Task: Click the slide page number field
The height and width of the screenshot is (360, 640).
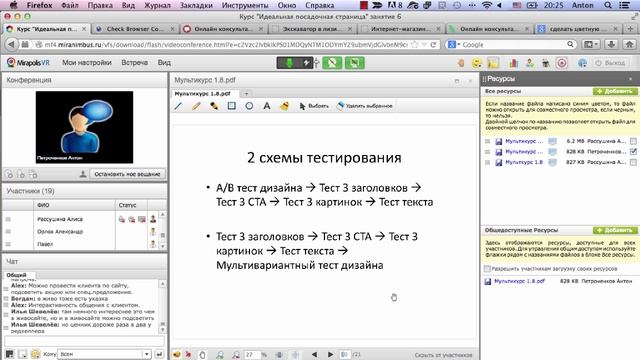Action: pos(345,354)
